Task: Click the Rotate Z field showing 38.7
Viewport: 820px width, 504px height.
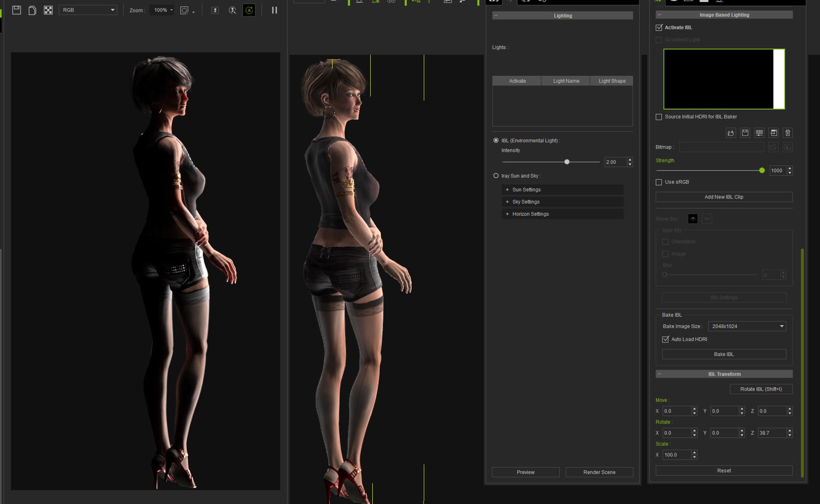Action: pos(772,433)
